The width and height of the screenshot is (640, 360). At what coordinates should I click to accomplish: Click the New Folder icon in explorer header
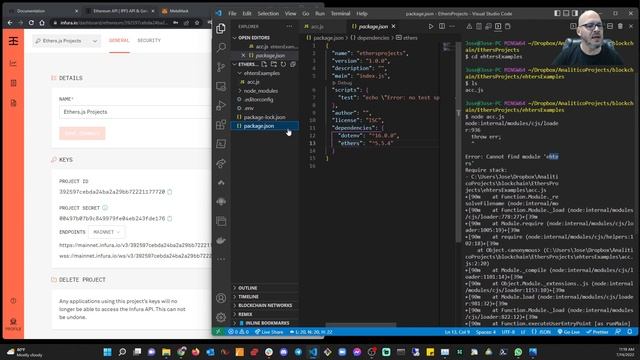point(273,64)
